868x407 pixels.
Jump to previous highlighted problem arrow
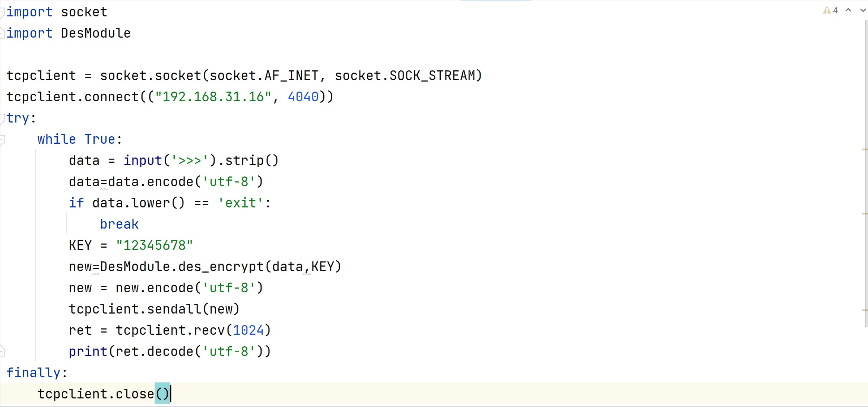(x=848, y=10)
